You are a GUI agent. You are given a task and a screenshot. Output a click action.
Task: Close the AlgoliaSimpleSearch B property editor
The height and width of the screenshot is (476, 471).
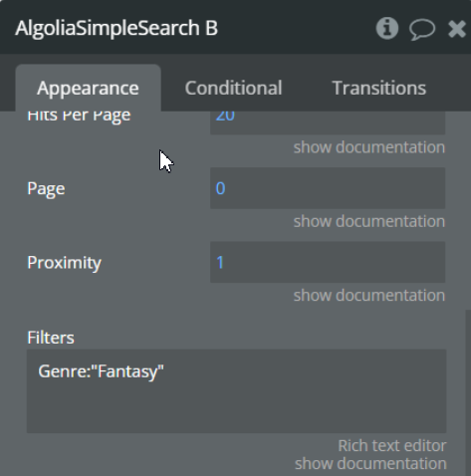coord(457,29)
